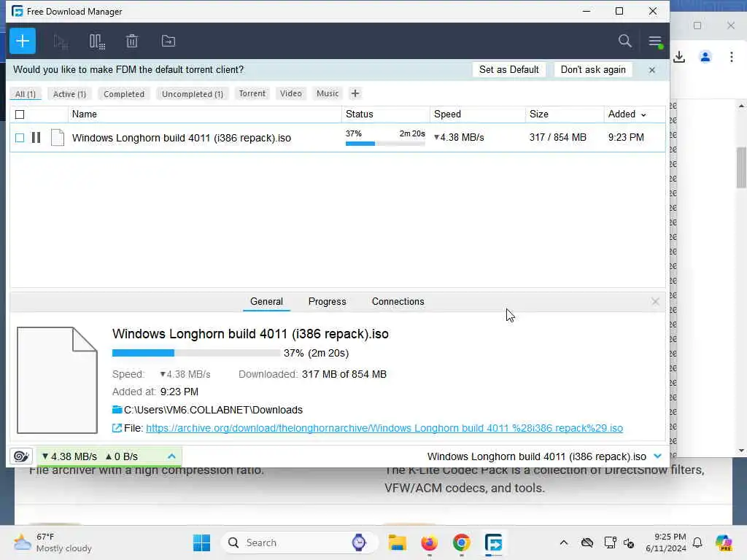Click the Size column header
The width and height of the screenshot is (747, 560).
point(565,114)
